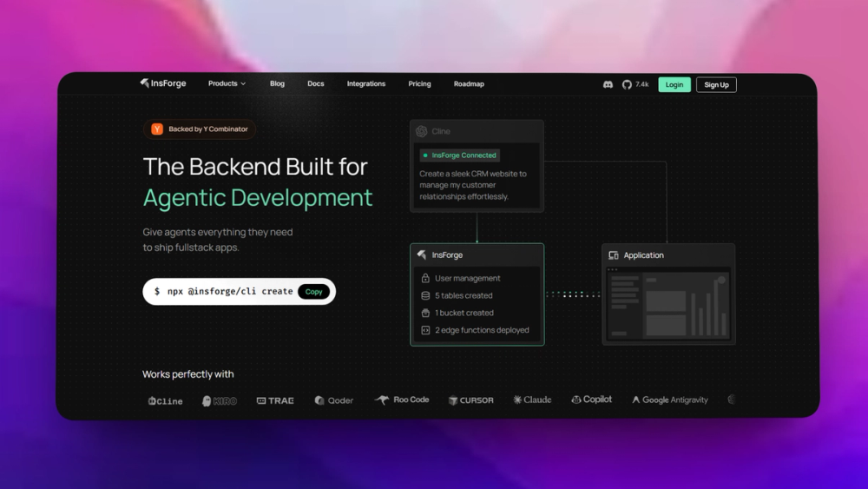The height and width of the screenshot is (489, 868).
Task: Click the lock icon beside User management
Action: (425, 278)
